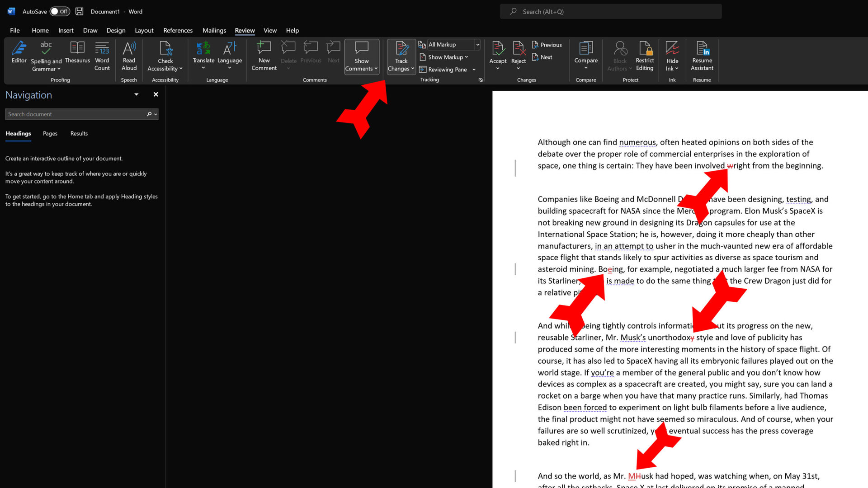Toggle AutoSave switch
868x488 pixels.
pyautogui.click(x=59, y=11)
